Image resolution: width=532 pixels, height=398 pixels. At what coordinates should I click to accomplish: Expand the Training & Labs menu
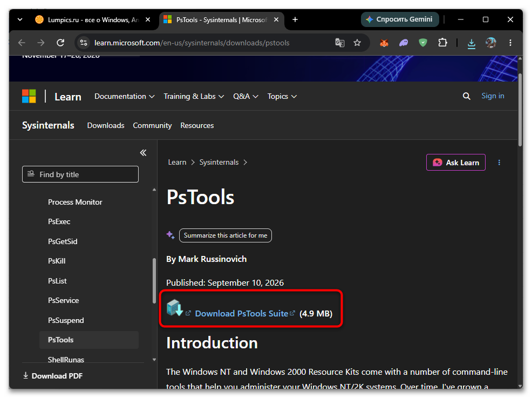[x=194, y=97]
